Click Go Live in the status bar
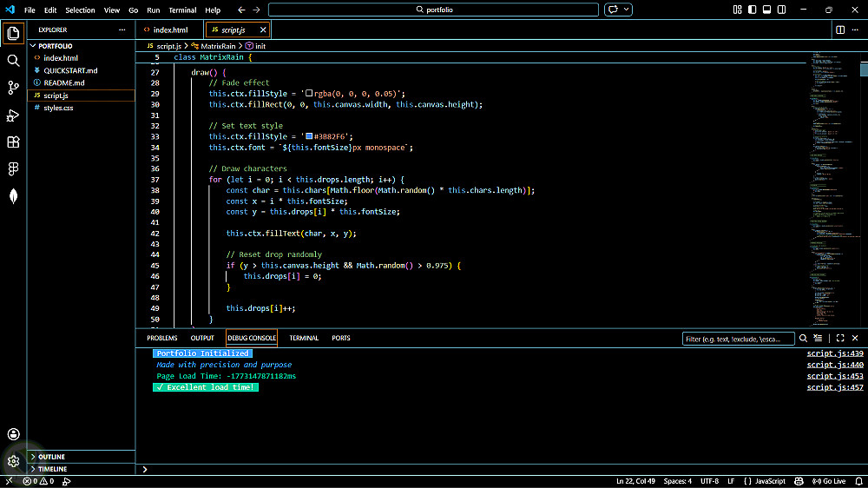This screenshot has height=488, width=868. coord(829,481)
